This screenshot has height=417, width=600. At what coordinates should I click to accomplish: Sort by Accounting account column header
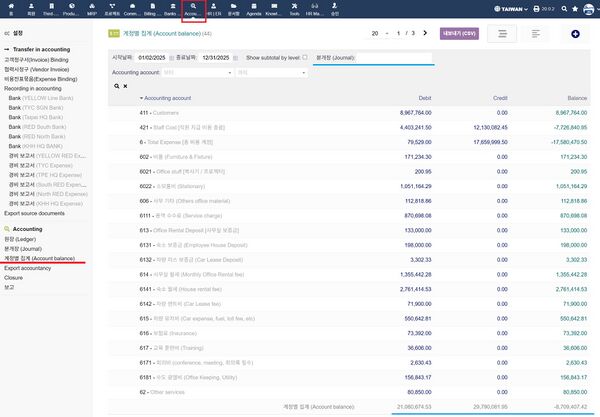167,99
